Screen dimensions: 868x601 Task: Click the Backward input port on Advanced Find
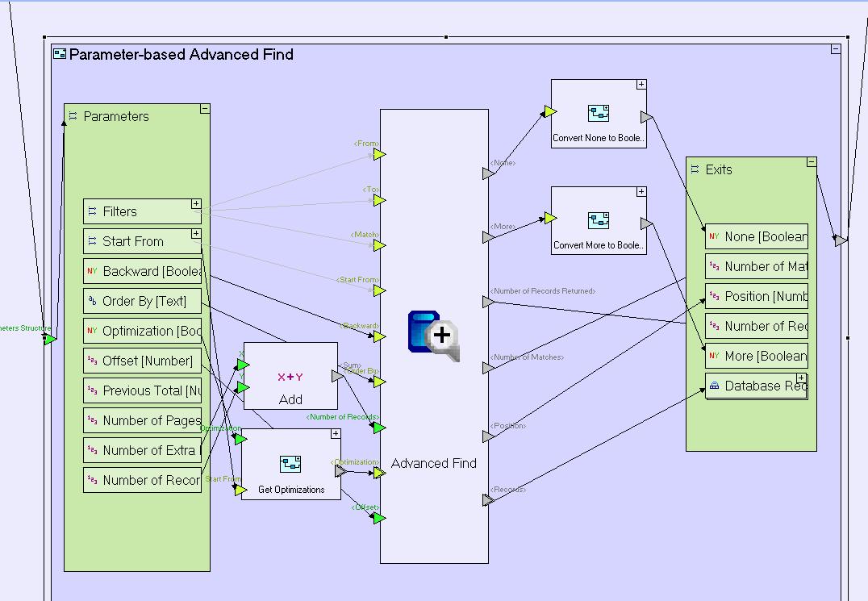pyautogui.click(x=379, y=336)
